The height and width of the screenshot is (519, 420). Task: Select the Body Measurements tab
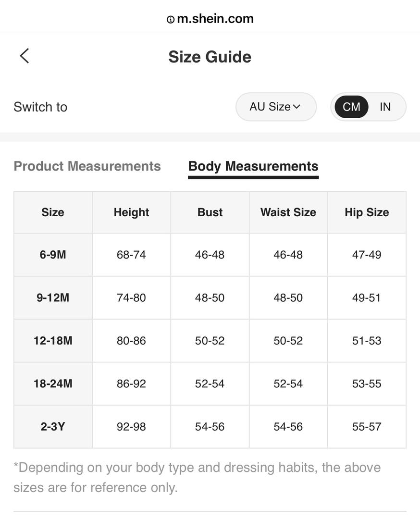[x=253, y=167]
